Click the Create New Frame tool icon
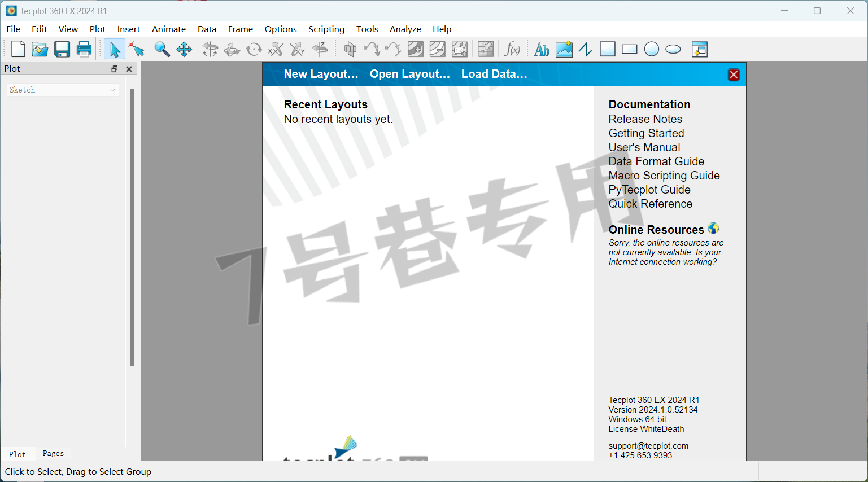Viewport: 868px width, 482px height. coord(700,50)
